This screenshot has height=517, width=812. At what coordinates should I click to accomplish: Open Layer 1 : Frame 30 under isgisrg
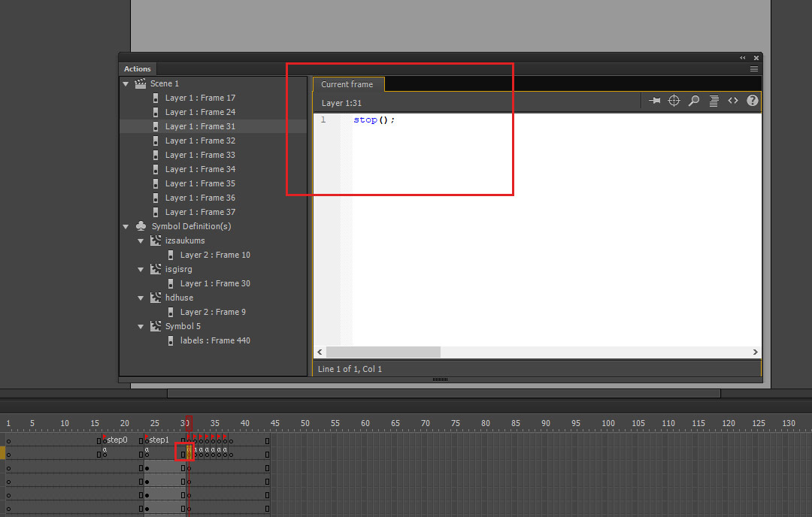(215, 283)
